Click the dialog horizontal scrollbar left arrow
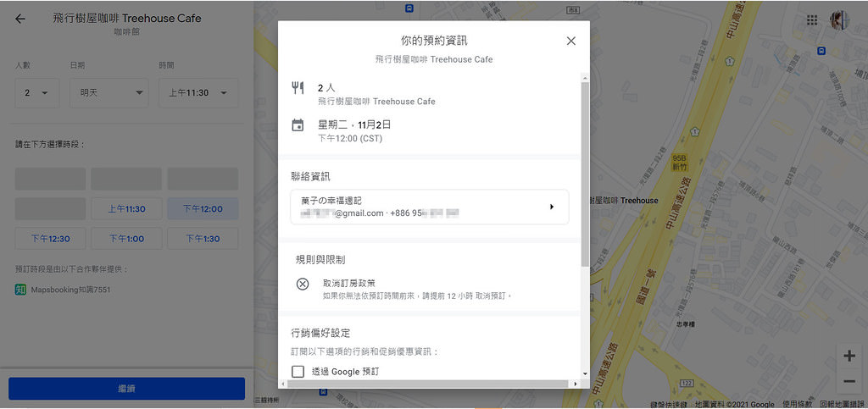Screen dimensions: 868x409 tap(282, 384)
